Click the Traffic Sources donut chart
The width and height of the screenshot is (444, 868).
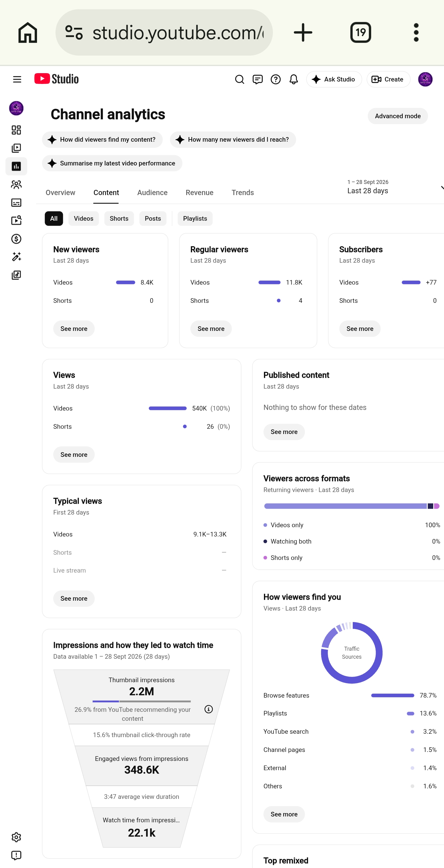(351, 653)
